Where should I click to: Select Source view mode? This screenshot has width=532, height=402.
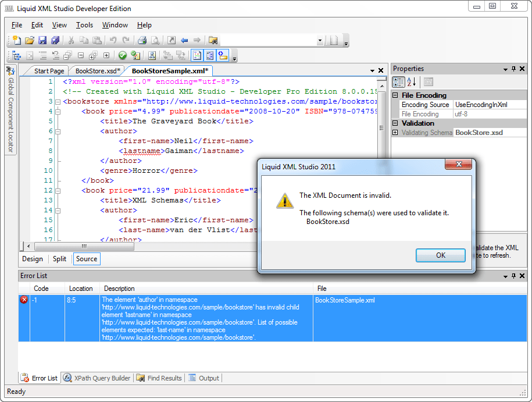[87, 259]
